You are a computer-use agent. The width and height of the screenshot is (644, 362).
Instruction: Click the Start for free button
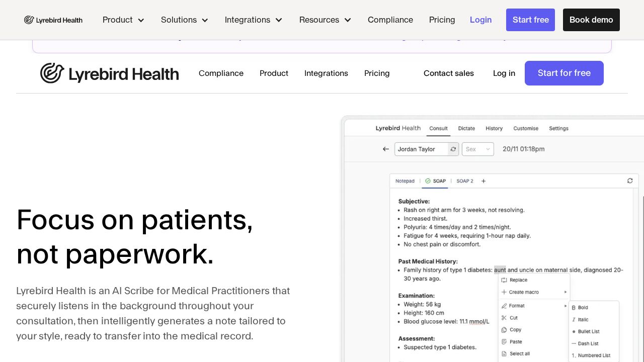564,73
